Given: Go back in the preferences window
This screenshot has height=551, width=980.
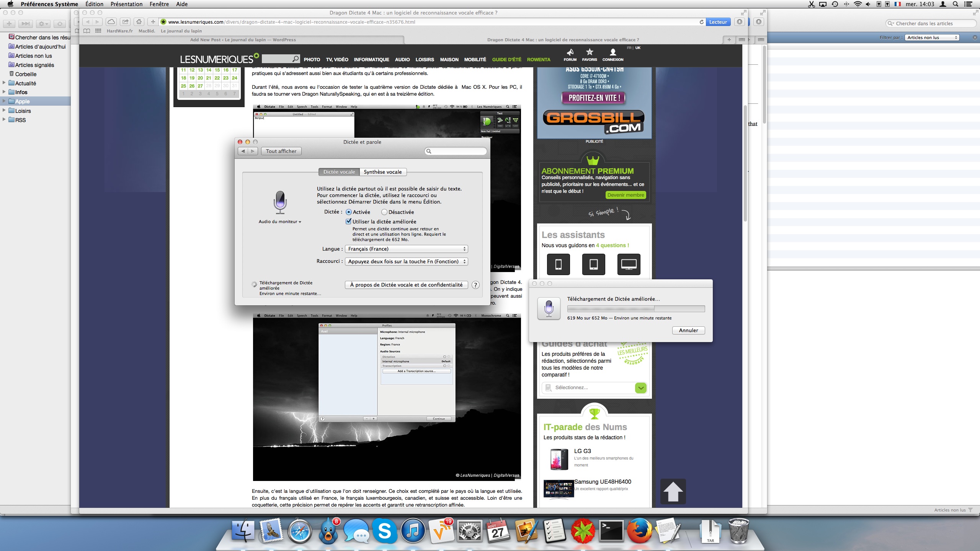Looking at the screenshot, I should (x=243, y=151).
